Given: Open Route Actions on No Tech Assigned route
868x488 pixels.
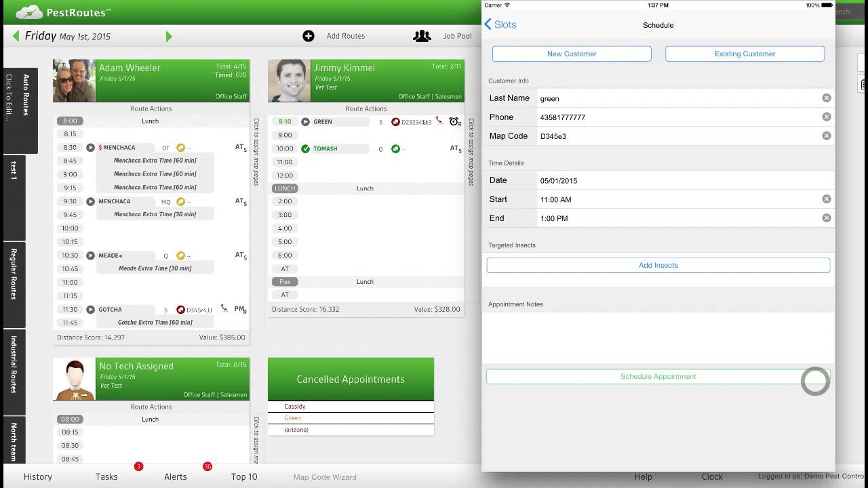Looking at the screenshot, I should pyautogui.click(x=151, y=407).
